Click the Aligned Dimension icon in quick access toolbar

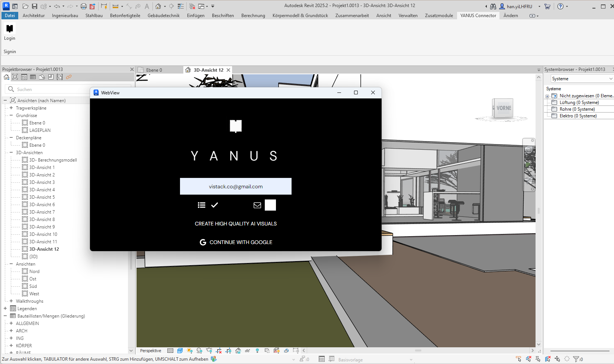[129, 6]
